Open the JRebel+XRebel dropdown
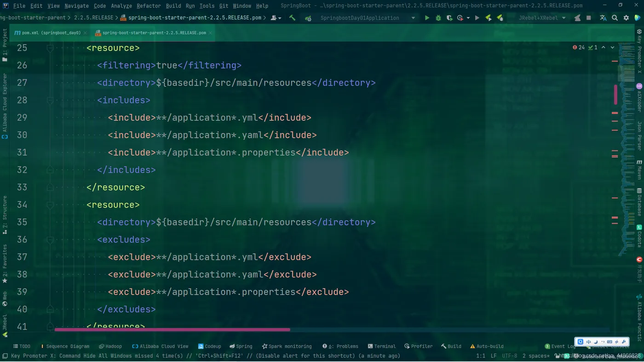 click(542, 18)
